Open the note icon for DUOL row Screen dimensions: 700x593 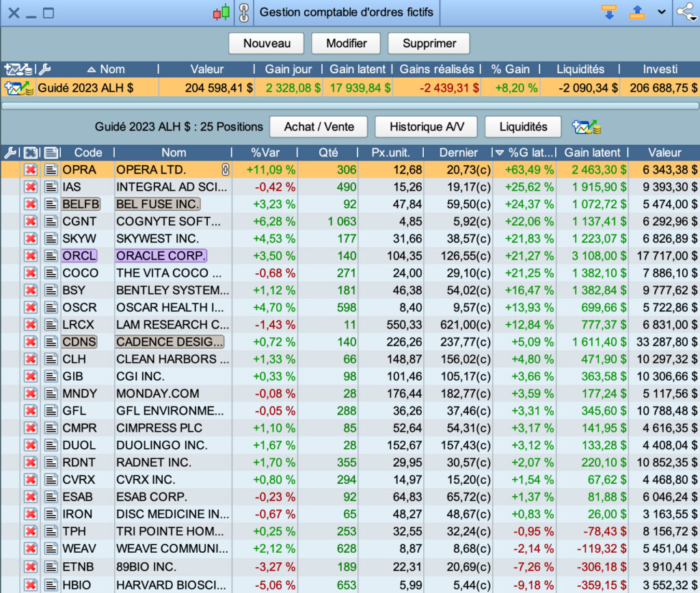pyautogui.click(x=51, y=445)
